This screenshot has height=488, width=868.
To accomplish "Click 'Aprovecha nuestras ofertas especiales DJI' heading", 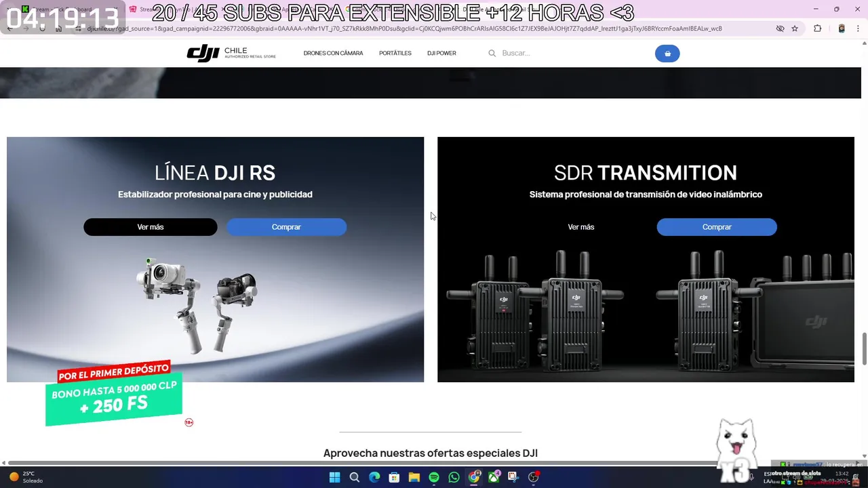I will (431, 453).
